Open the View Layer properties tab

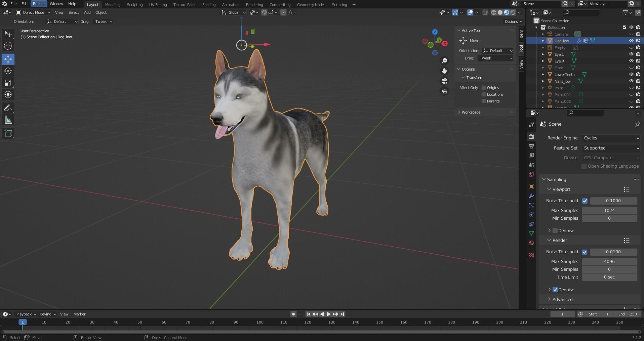(x=531, y=156)
